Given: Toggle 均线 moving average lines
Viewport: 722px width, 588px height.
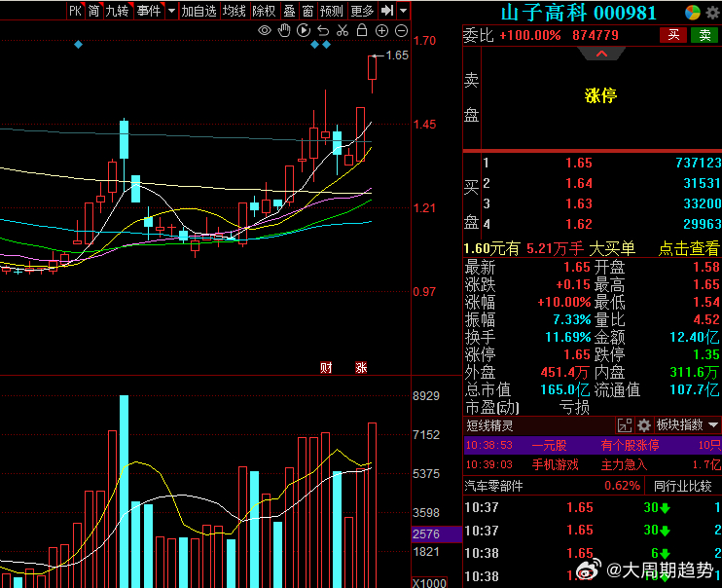Looking at the screenshot, I should (x=234, y=11).
